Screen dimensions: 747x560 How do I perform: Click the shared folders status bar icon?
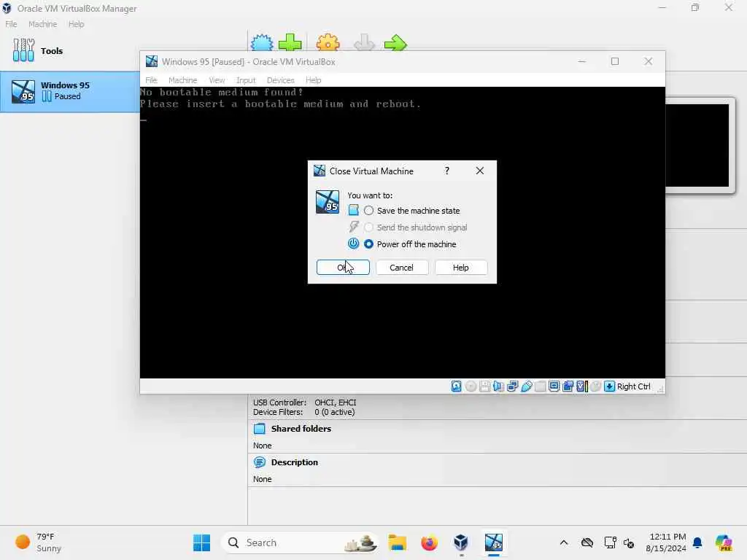coord(541,386)
